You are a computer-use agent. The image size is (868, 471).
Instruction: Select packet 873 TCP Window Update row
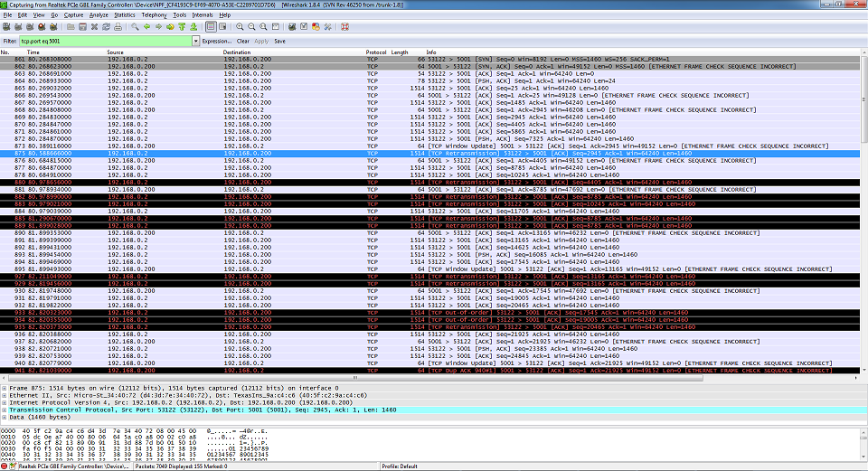pos(430,146)
